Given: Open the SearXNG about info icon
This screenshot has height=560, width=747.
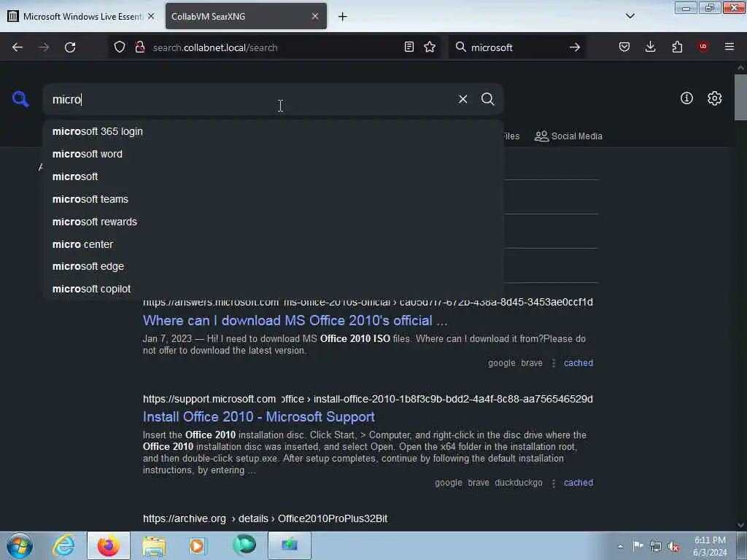Looking at the screenshot, I should [x=686, y=98].
